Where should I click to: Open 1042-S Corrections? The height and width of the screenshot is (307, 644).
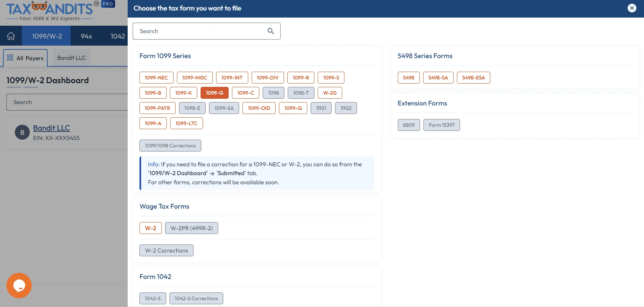coord(196,298)
